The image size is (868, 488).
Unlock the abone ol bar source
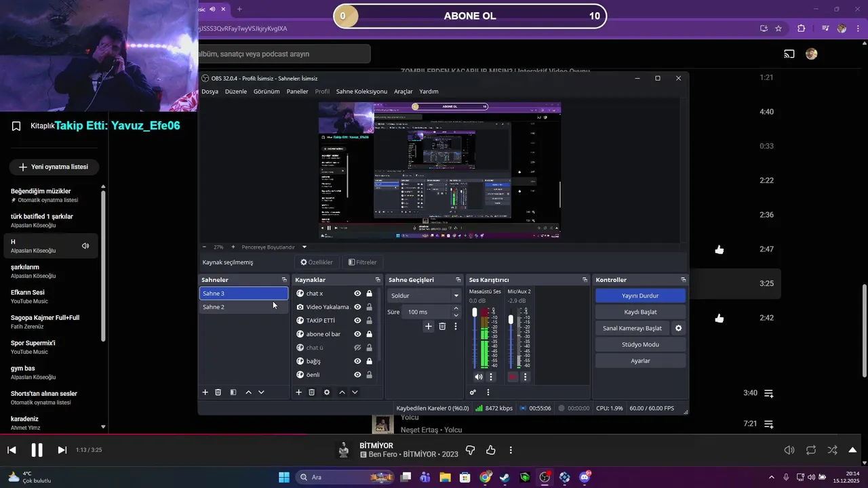[369, 334]
